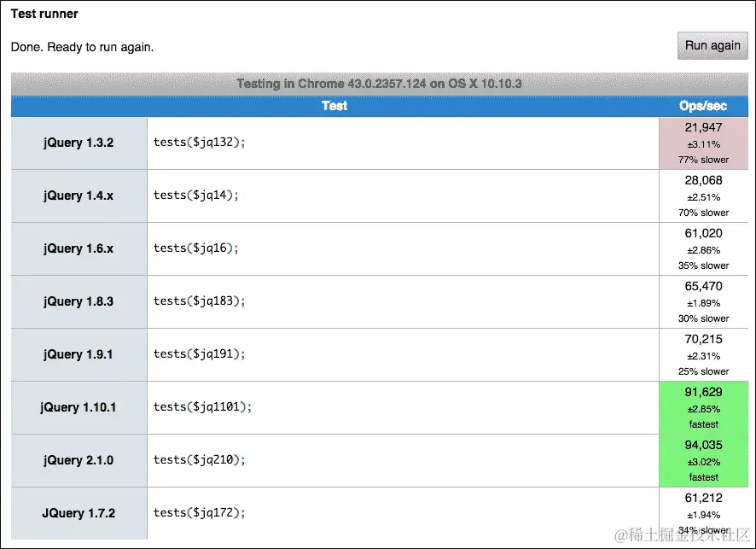Click the ±2.51% margin value
The height and width of the screenshot is (549, 756).
pos(703,198)
